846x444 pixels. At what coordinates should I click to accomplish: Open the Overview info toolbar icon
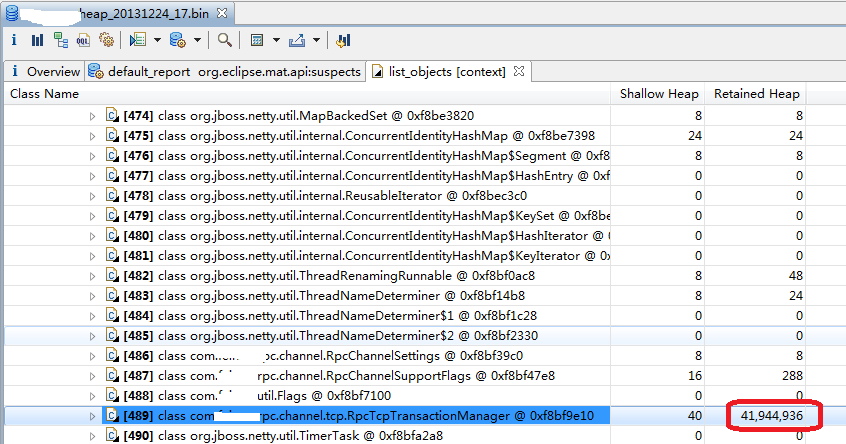14,40
